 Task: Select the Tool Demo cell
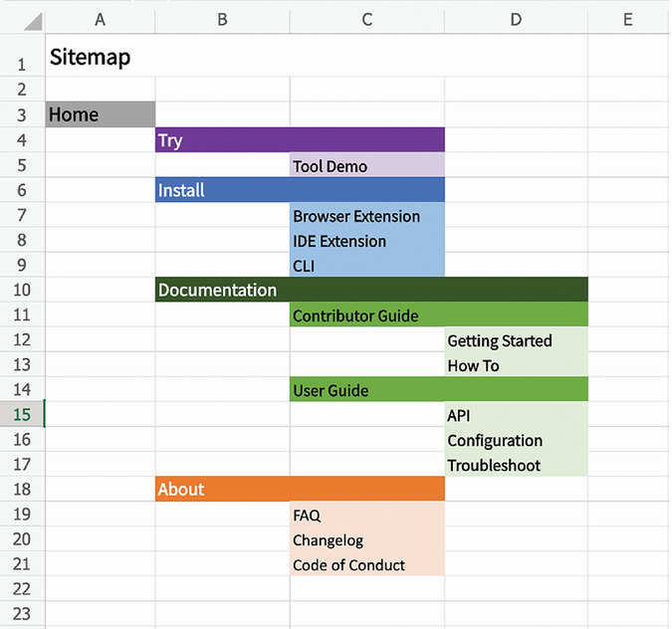(x=366, y=166)
